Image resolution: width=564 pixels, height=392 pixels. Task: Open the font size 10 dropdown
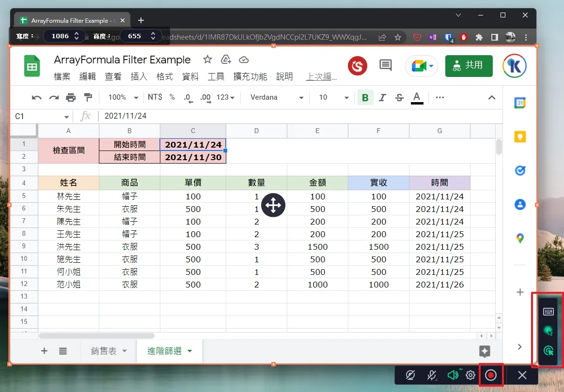coord(334,97)
